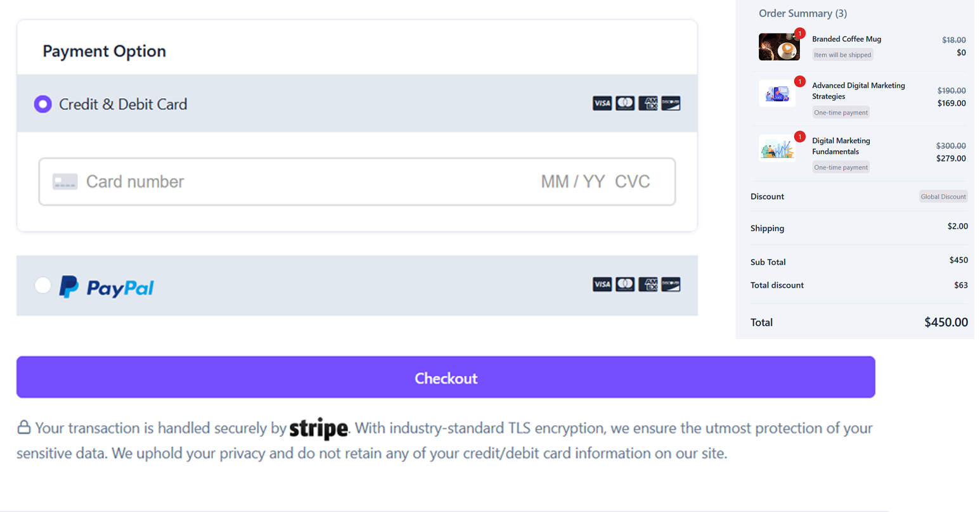Click the Mastercard icon in card payment row
The width and height of the screenshot is (980, 512).
pyautogui.click(x=625, y=103)
